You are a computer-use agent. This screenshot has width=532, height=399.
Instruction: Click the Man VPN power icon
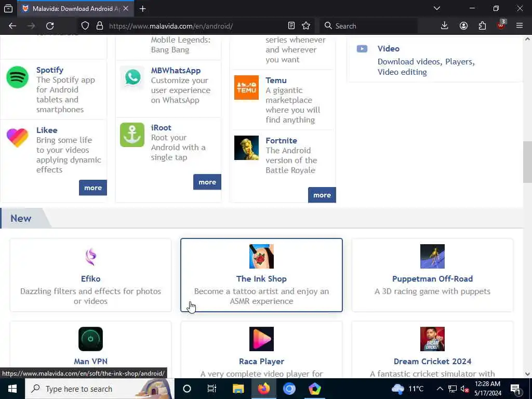coord(90,339)
